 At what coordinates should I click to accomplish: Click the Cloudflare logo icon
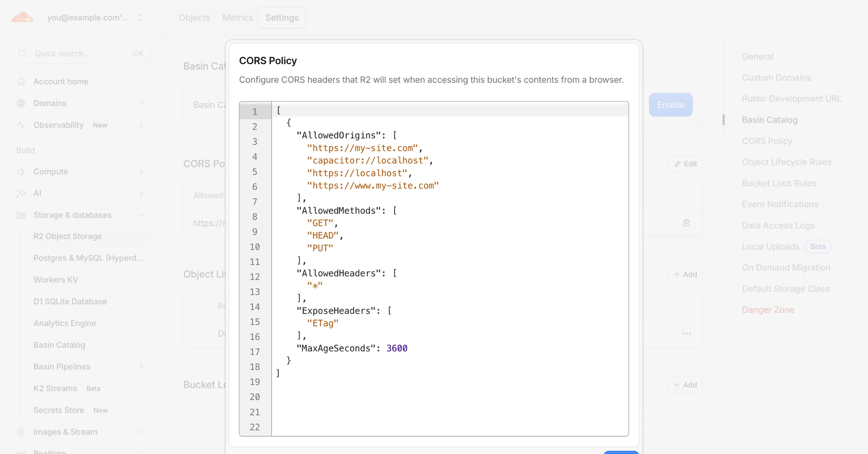pos(22,17)
